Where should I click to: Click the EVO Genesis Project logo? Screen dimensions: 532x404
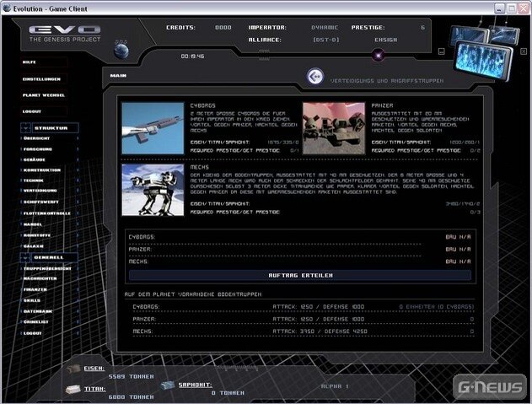pos(65,34)
